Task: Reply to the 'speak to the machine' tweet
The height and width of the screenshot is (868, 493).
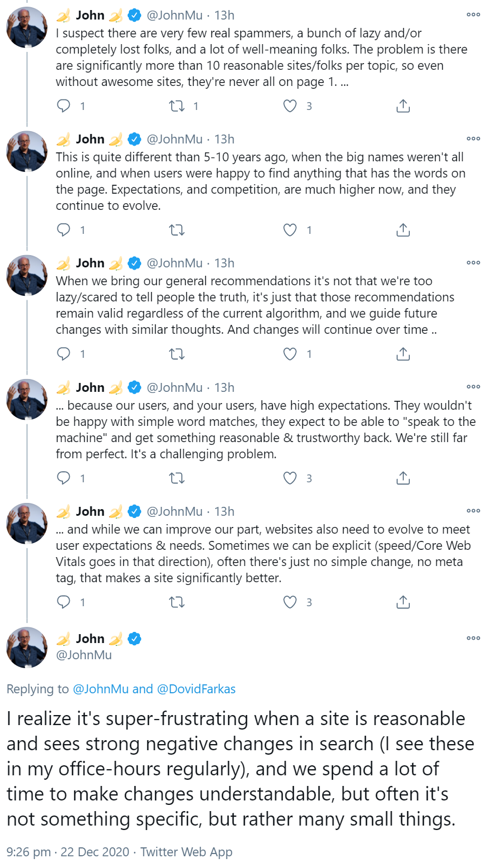Action: [64, 478]
